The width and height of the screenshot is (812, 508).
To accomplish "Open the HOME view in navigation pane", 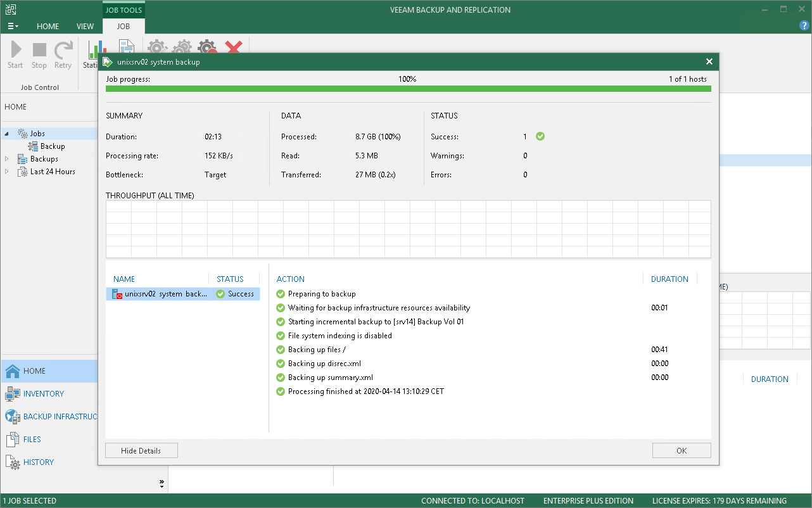I will coord(49,371).
